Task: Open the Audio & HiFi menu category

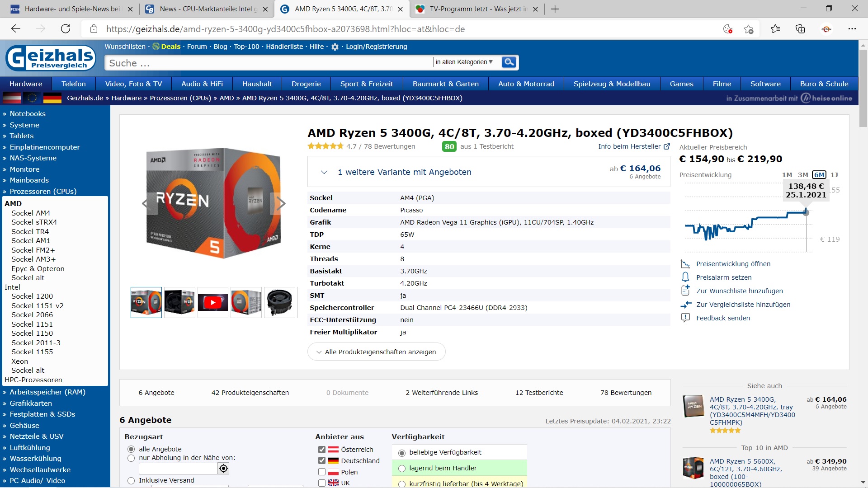Action: coord(202,84)
